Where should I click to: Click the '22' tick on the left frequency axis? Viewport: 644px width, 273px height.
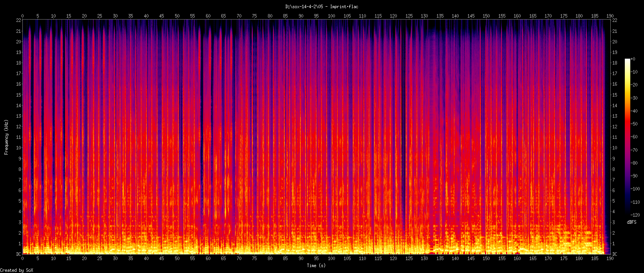(x=18, y=20)
